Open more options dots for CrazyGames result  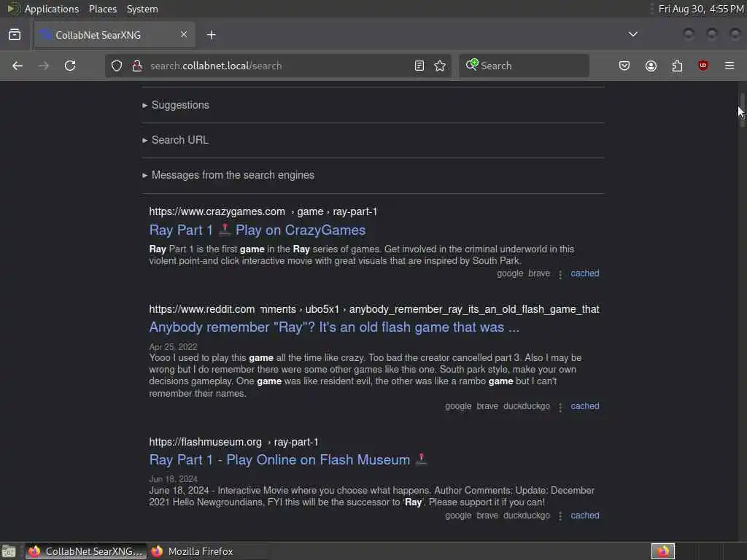560,274
